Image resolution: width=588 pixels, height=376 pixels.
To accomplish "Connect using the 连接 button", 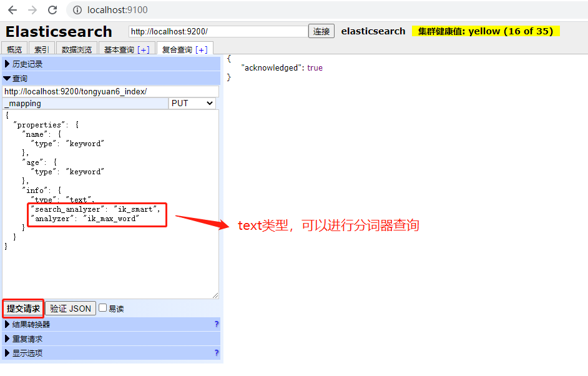I will pos(321,31).
